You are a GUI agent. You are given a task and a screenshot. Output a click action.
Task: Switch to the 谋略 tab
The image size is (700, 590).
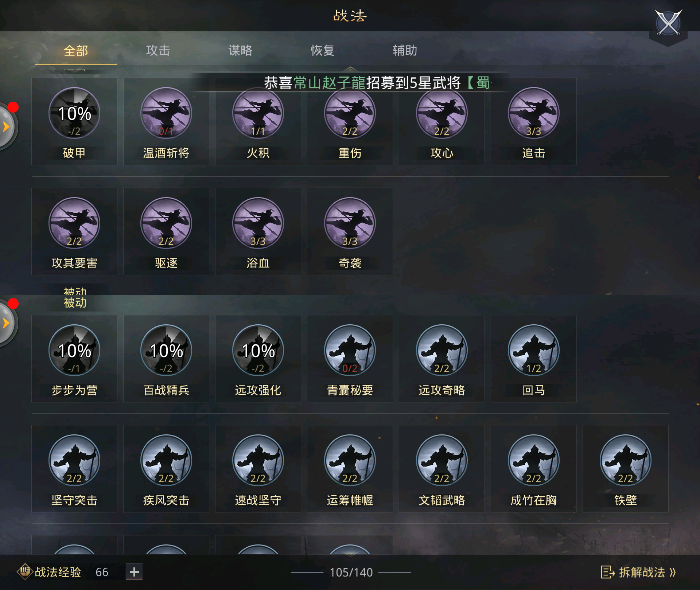[240, 50]
